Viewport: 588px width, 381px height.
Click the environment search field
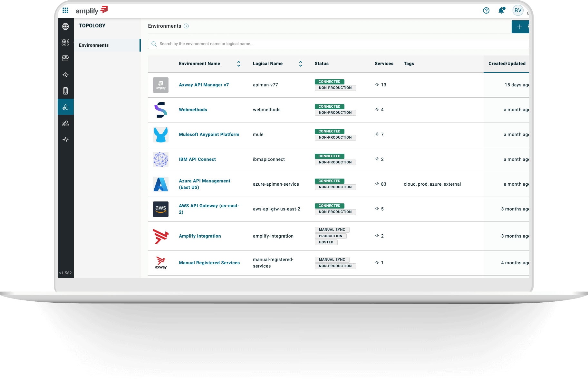[x=338, y=44]
